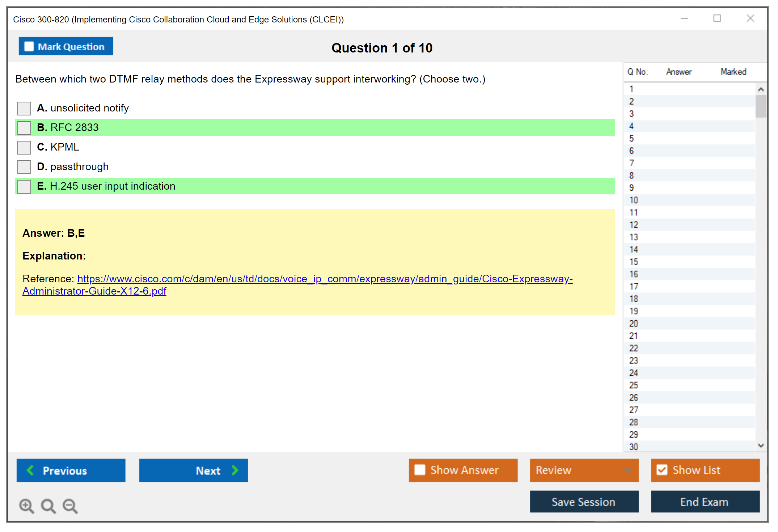Check option C KPML

(x=24, y=147)
